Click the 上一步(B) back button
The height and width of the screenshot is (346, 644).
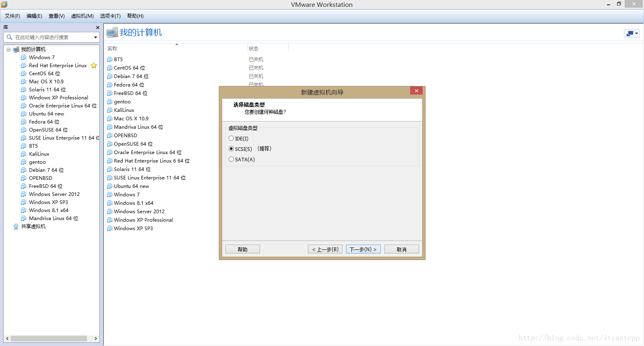[x=325, y=249]
